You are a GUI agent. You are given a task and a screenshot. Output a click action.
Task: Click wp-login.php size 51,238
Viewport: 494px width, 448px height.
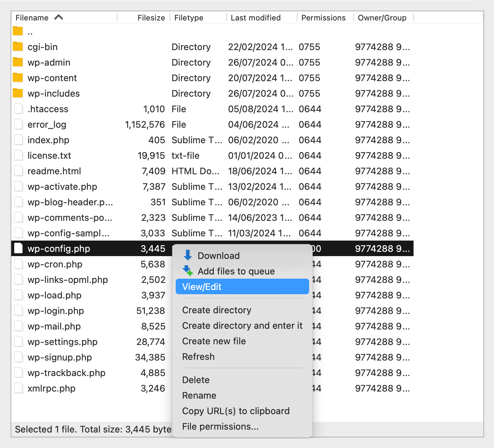tap(151, 311)
